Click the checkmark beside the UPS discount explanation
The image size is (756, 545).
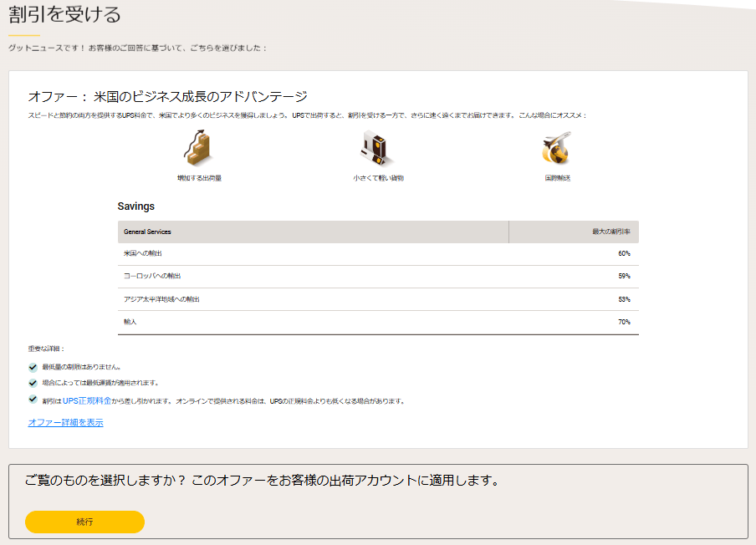click(32, 401)
